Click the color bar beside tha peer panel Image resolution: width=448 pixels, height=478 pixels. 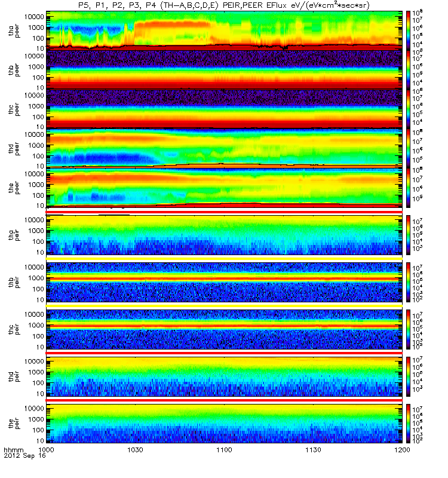pyautogui.click(x=409, y=31)
